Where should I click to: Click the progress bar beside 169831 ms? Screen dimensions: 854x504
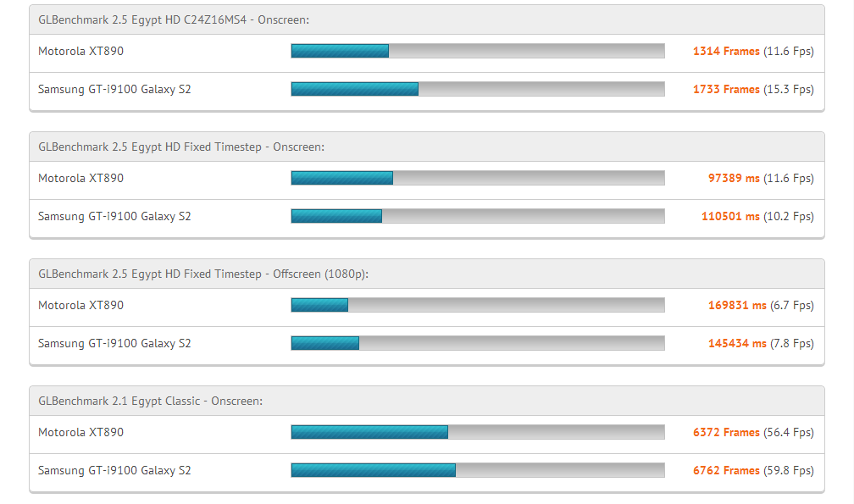tap(478, 305)
